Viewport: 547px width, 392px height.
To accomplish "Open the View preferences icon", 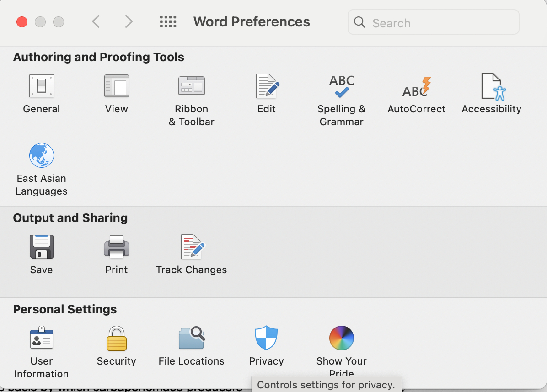I will (117, 86).
